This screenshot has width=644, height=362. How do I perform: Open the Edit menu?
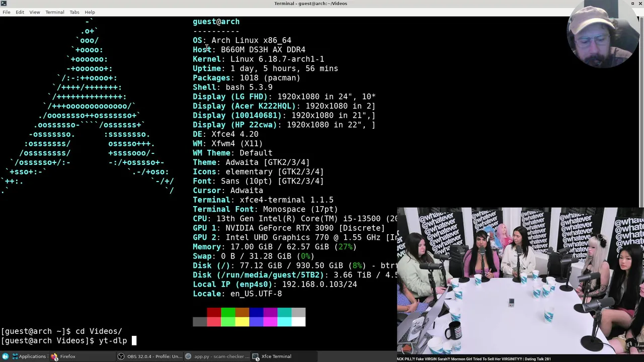pyautogui.click(x=20, y=12)
